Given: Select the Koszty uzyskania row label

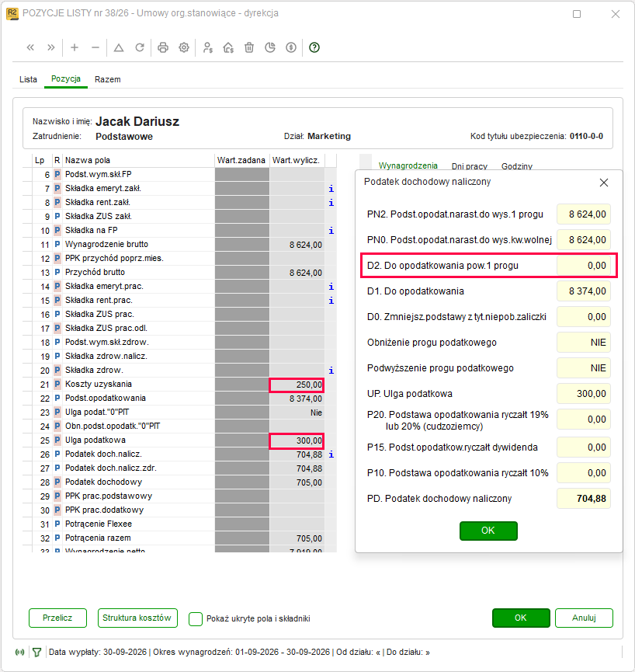Looking at the screenshot, I should click(x=99, y=385).
